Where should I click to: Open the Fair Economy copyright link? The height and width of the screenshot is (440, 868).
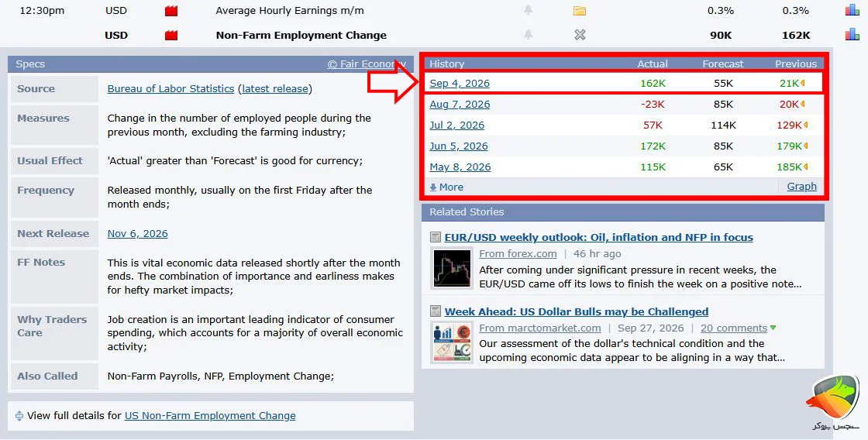(x=367, y=64)
